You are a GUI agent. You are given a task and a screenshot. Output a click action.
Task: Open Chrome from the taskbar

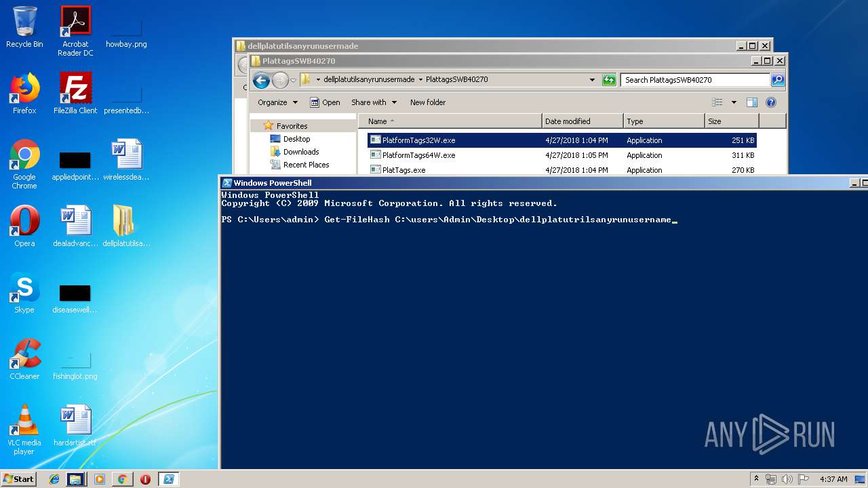pos(122,479)
